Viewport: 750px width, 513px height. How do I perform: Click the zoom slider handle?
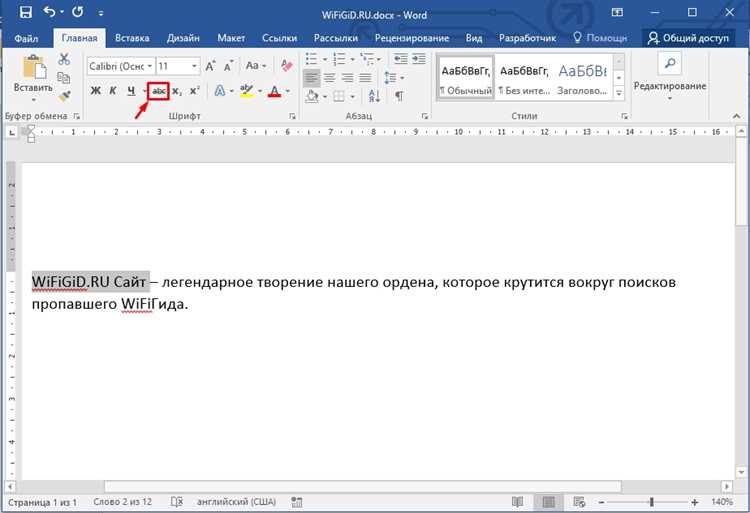pos(651,502)
